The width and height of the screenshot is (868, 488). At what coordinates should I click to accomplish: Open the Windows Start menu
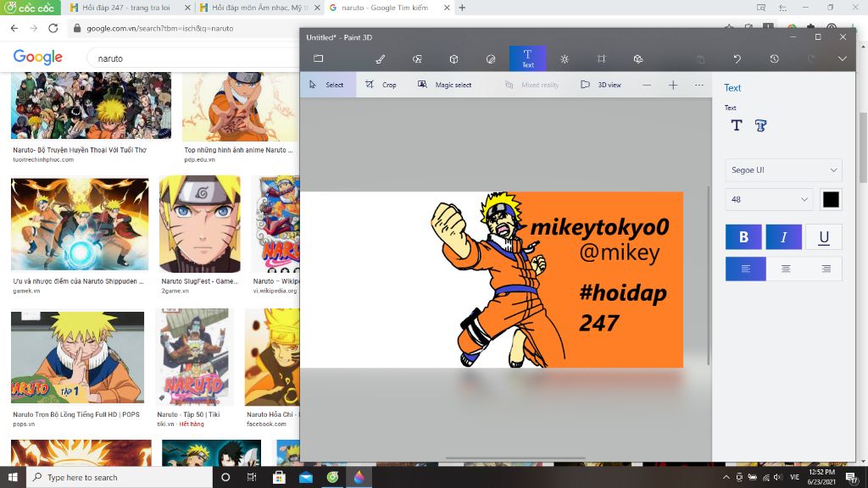tap(13, 477)
